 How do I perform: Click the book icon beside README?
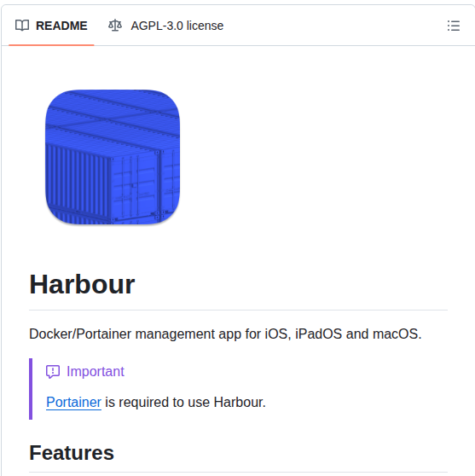tap(22, 26)
